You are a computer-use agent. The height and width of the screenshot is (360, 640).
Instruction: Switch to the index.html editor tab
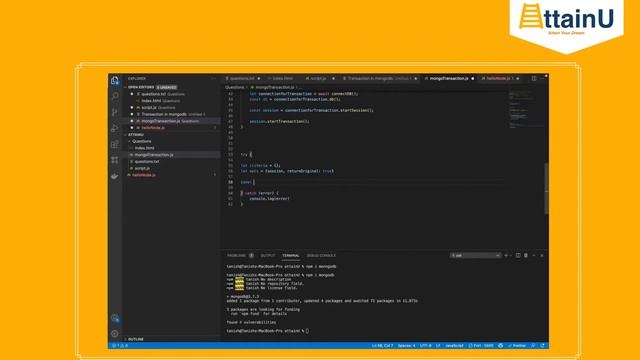point(282,78)
